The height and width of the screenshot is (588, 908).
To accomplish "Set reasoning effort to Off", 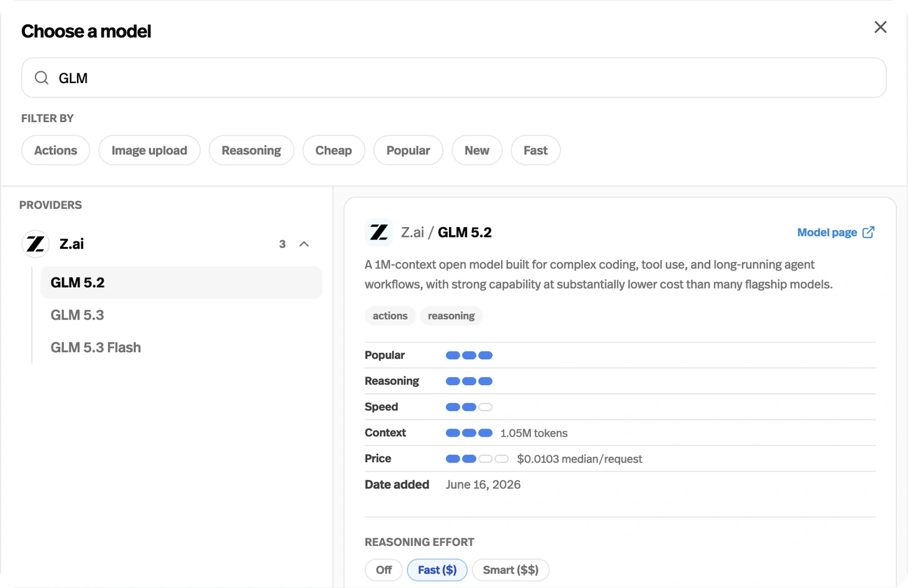I will click(384, 570).
